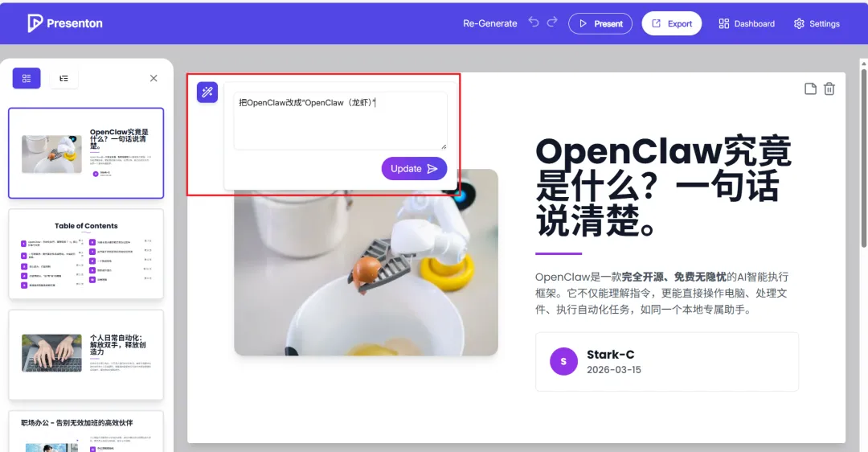Viewport: 868px width, 452px height.
Task: Open the Export options
Action: [671, 24]
